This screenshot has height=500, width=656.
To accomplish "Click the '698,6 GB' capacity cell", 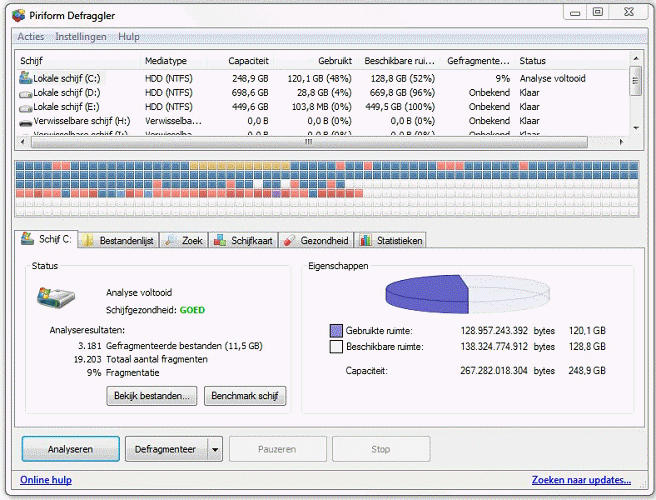I will (250, 93).
